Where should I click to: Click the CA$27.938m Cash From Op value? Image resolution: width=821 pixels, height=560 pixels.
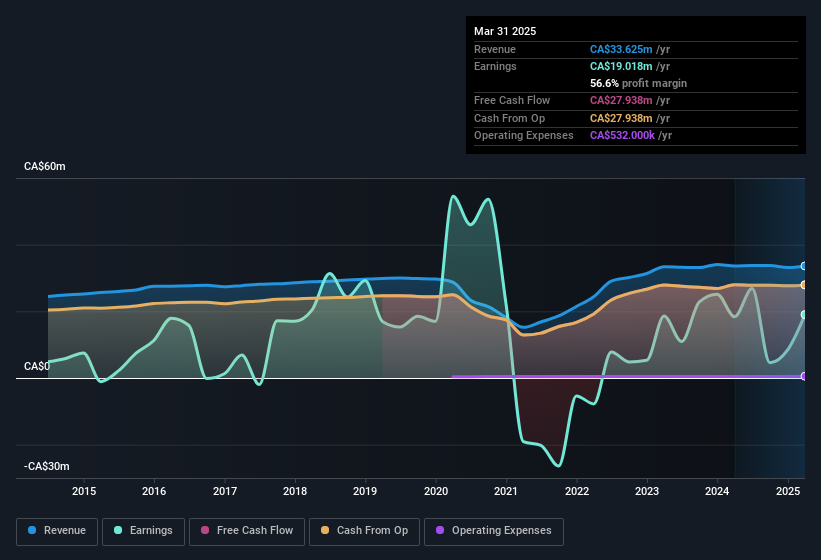pos(621,118)
